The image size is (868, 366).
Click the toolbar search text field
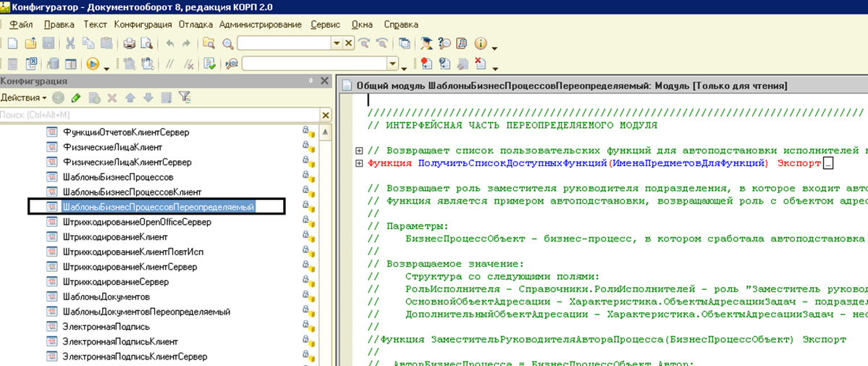pos(284,43)
